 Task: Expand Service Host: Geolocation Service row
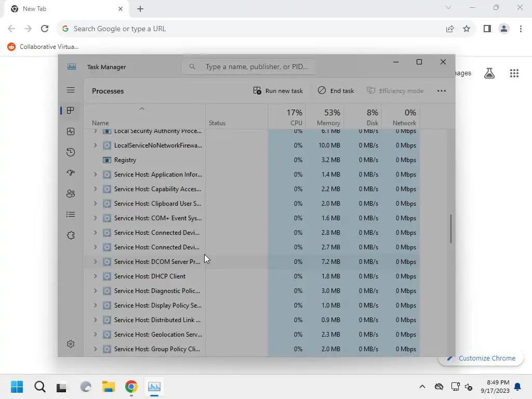[95, 335]
